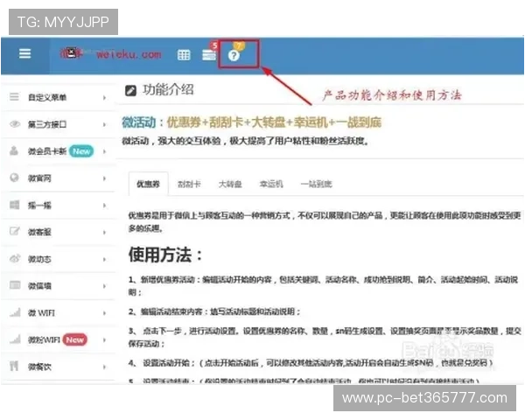Viewport: 525px width, 420px height.
Task: Expand the 微官网 arrow
Action: [104, 178]
